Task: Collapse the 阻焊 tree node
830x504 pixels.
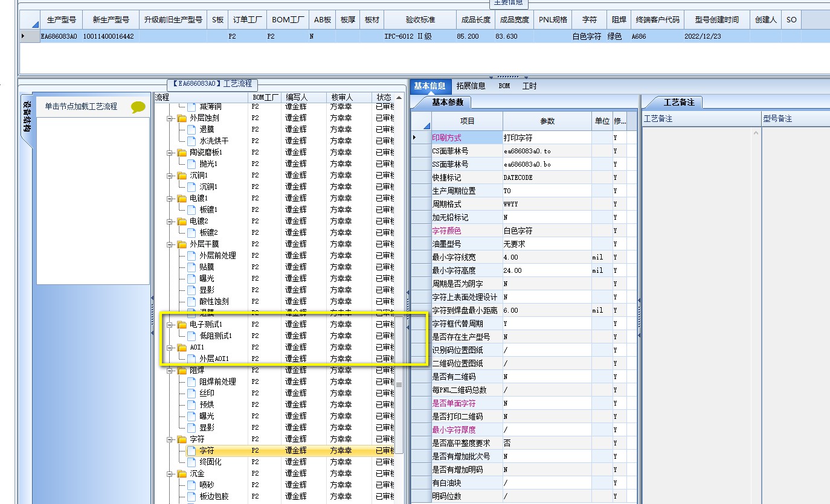Action: (x=170, y=371)
